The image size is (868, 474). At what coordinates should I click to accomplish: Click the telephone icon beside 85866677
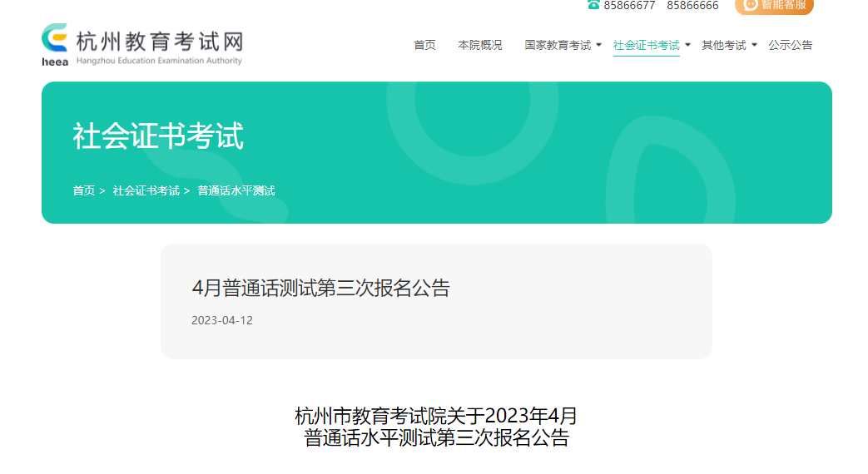tap(593, 4)
